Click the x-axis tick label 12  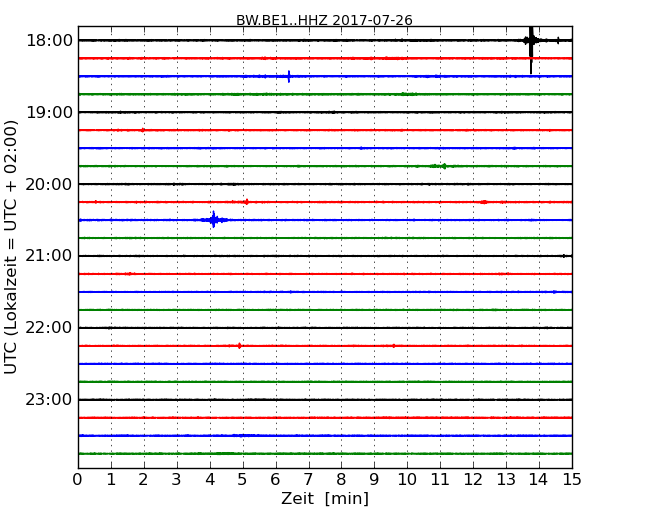tap(473, 479)
